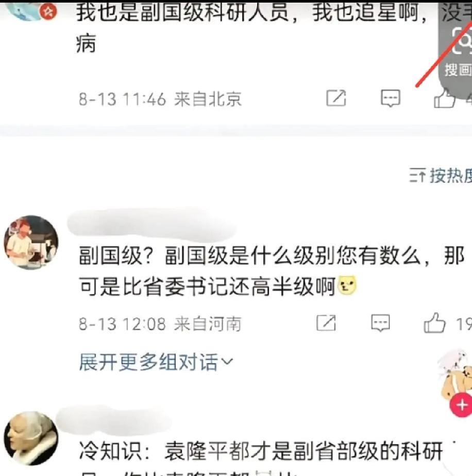Open the avatar of the 冷知识 commenter
The image size is (472, 476).
(31, 439)
